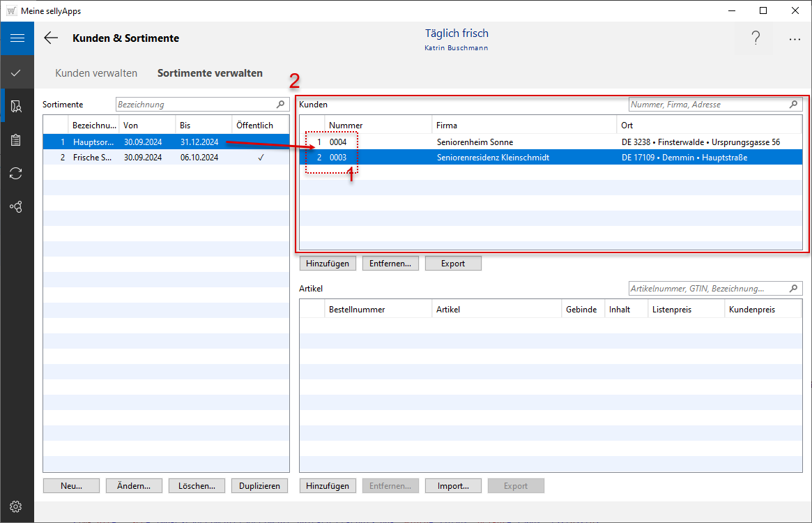Click the sync arrows sidebar icon
The width and height of the screenshot is (812, 523).
[x=17, y=174]
